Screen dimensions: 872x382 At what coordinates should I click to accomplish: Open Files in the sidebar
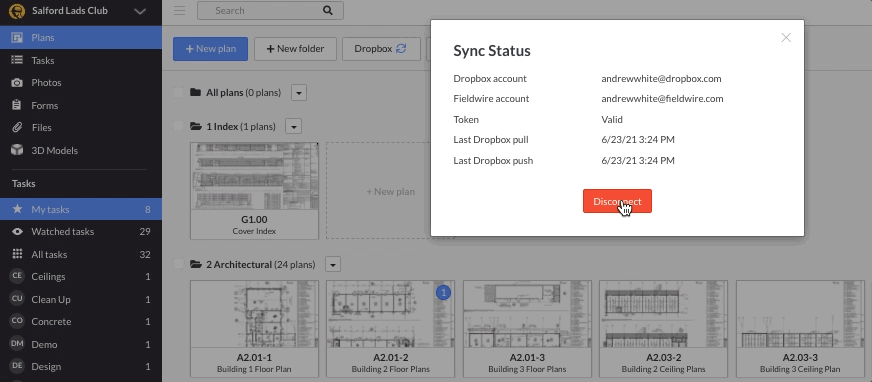point(81,127)
